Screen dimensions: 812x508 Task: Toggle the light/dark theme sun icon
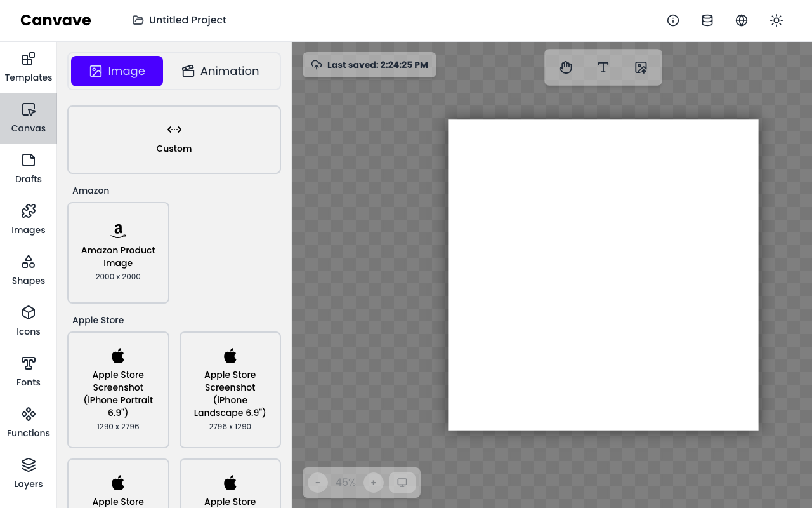point(776,20)
